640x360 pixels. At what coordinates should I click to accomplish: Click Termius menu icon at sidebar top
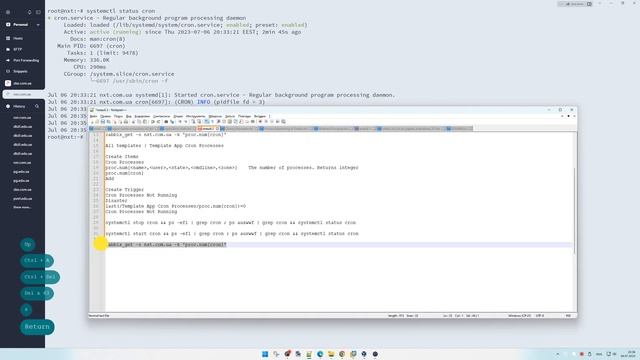tap(8, 12)
